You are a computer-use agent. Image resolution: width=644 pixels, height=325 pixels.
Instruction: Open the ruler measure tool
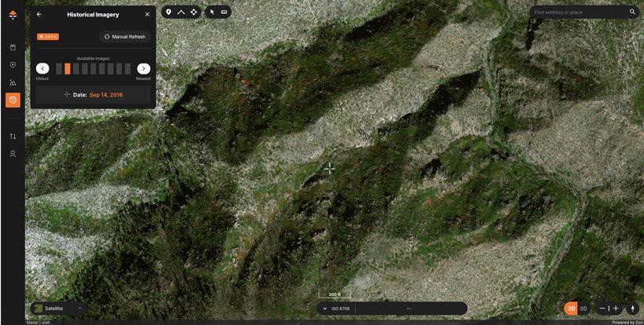click(x=224, y=12)
